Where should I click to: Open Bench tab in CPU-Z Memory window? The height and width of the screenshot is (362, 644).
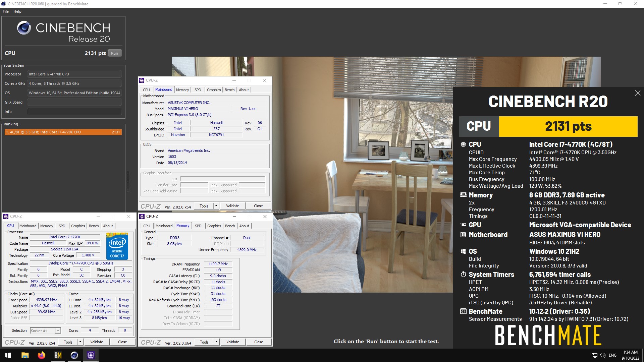(230, 226)
